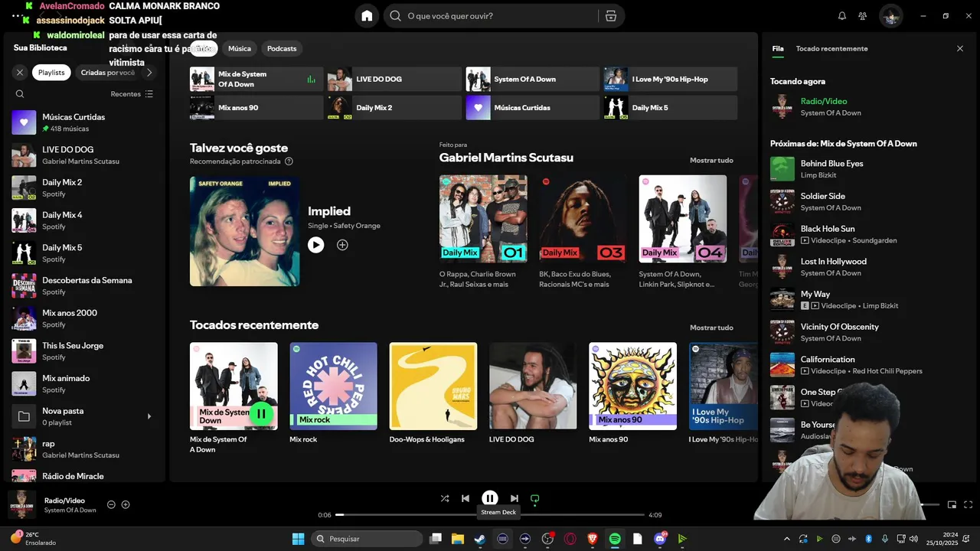This screenshot has height=551, width=980.
Task: Open Stream Deck in the taskbar
Action: click(502, 539)
